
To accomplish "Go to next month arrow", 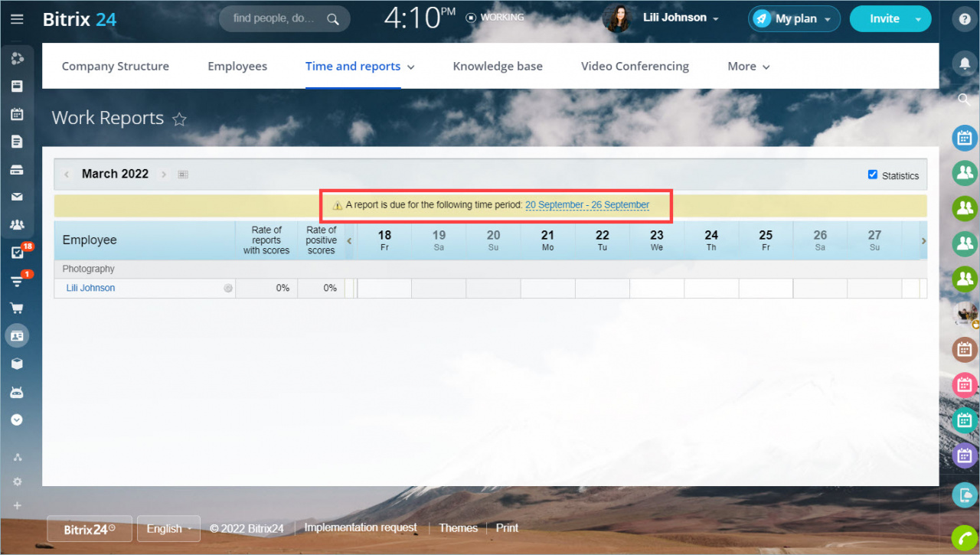I will tap(164, 175).
